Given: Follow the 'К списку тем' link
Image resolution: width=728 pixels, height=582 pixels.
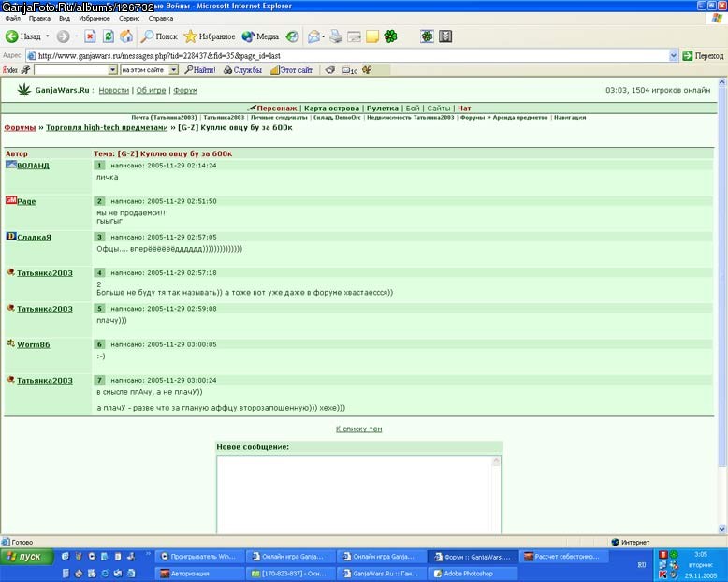Looking at the screenshot, I should coord(359,429).
